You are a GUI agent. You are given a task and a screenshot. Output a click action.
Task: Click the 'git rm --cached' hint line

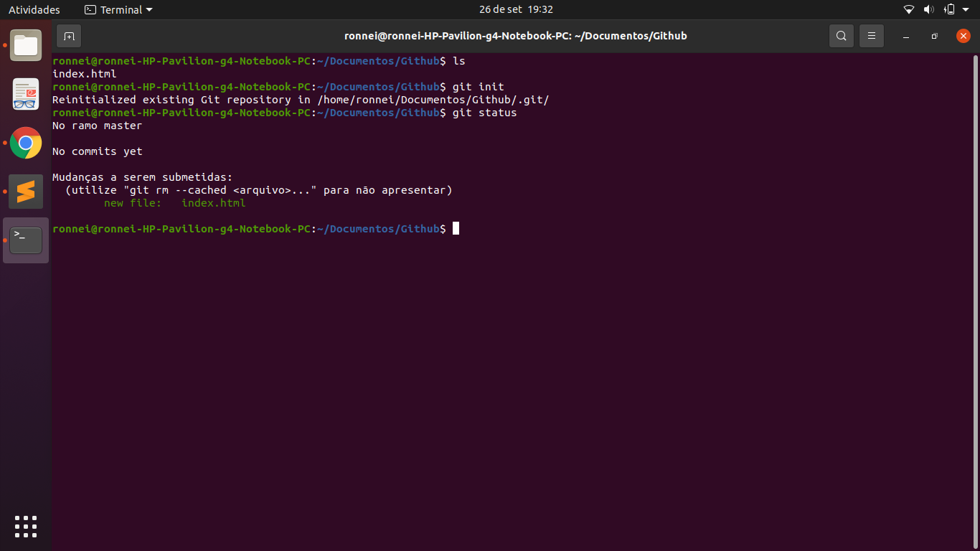pyautogui.click(x=259, y=190)
